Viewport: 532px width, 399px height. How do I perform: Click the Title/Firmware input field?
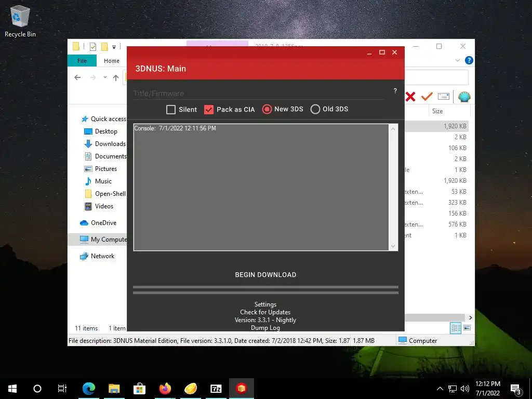[x=258, y=94]
